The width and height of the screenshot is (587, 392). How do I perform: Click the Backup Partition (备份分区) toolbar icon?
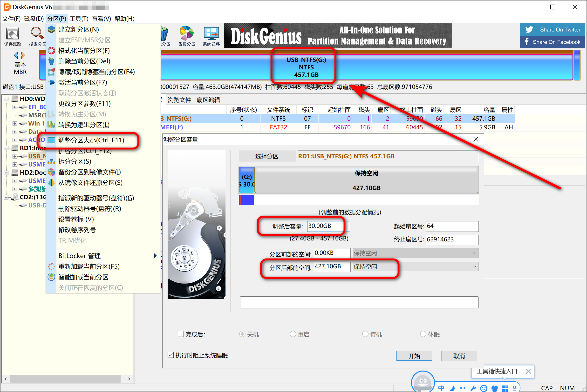point(186,33)
